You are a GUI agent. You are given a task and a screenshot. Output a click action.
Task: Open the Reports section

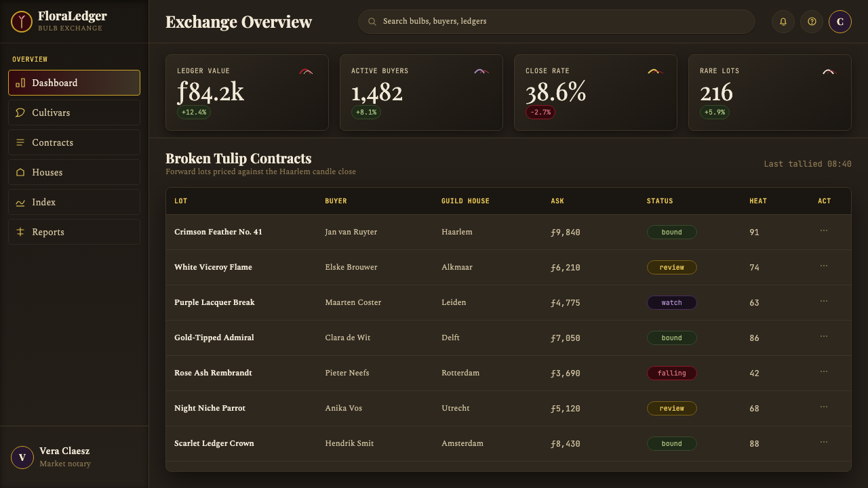point(74,232)
